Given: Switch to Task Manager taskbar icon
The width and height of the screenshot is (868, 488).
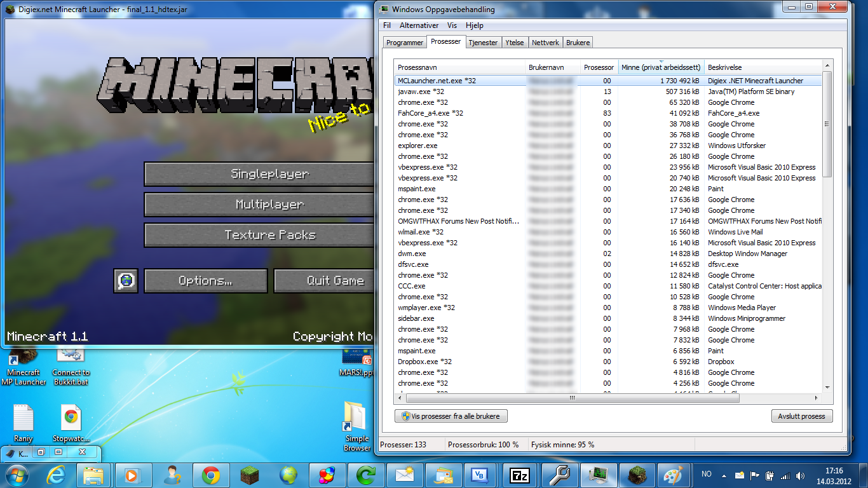Looking at the screenshot, I should (x=599, y=475).
